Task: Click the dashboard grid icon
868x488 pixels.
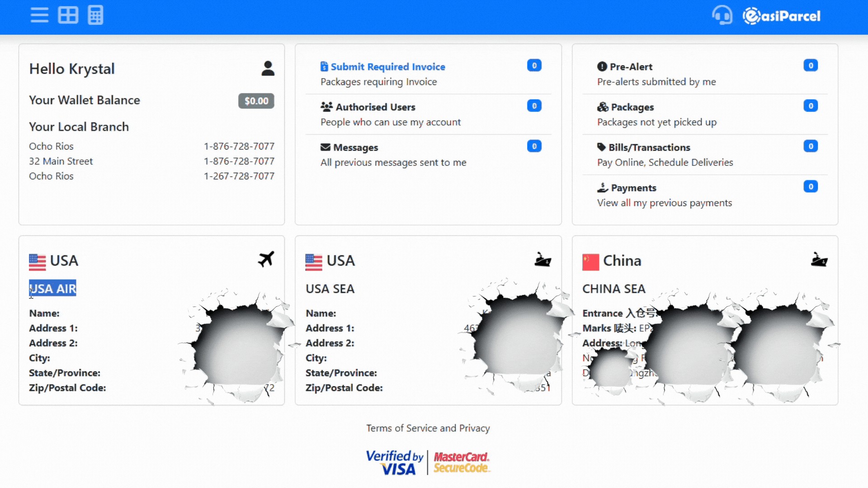Action: tap(68, 15)
